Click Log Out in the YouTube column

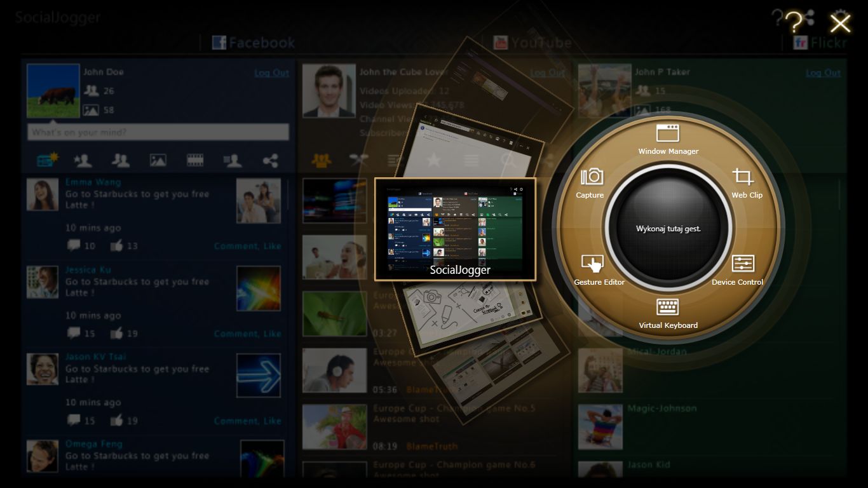coord(547,72)
